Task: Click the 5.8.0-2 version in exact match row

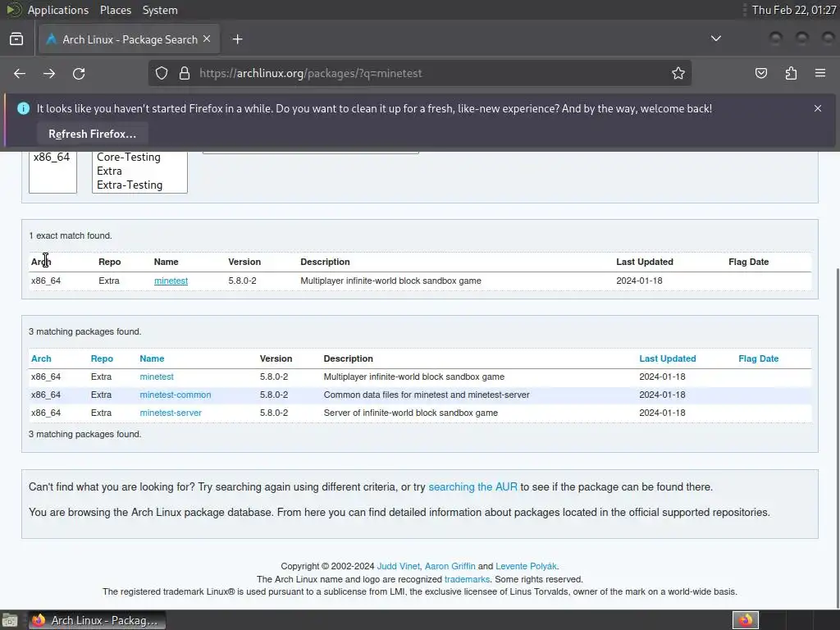Action: (x=242, y=281)
